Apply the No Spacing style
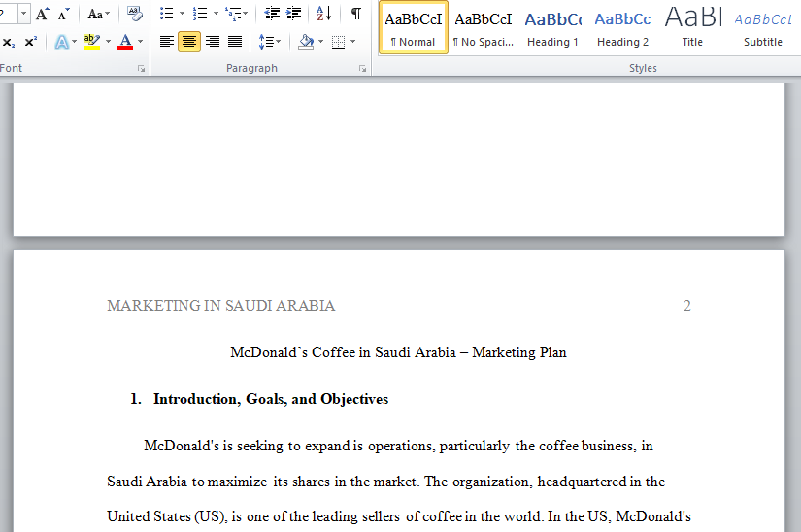 (x=484, y=27)
